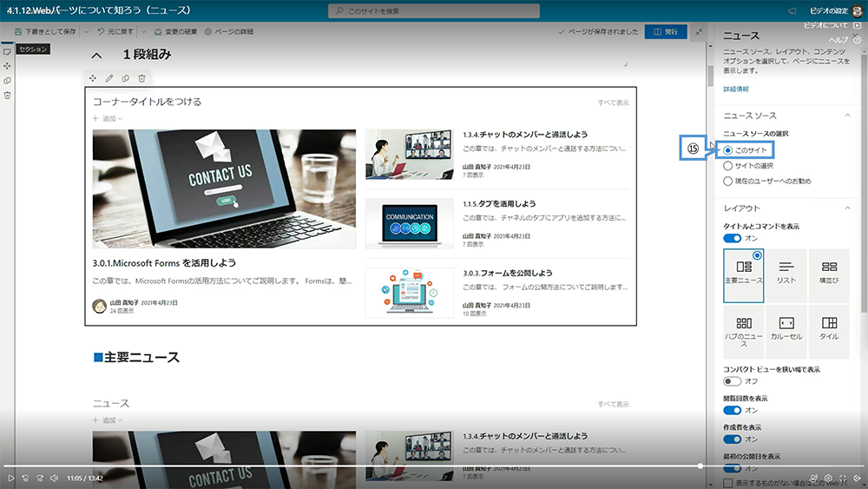Select the カルーセル layout tile
Screen dimensions: 868x489
[x=786, y=331]
